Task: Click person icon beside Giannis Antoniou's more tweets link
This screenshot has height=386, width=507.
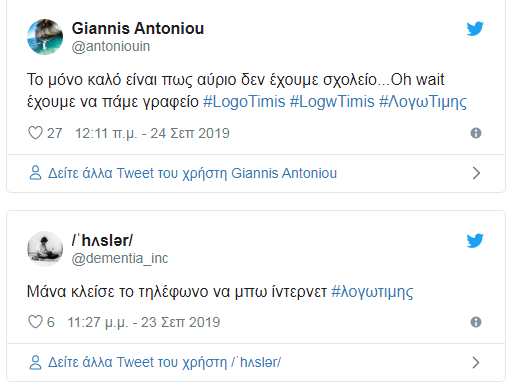Action: pos(35,173)
